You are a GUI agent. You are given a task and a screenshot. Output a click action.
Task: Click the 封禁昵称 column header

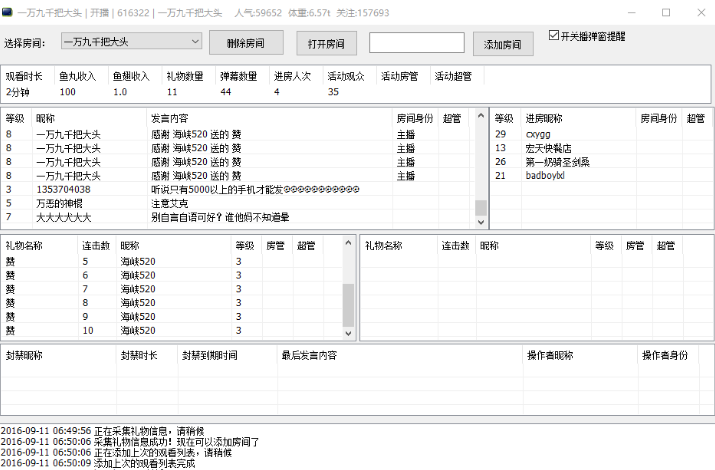25,355
